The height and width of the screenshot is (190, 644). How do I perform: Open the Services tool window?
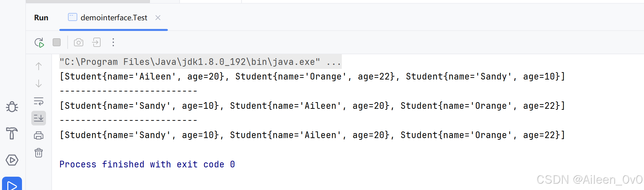12,160
